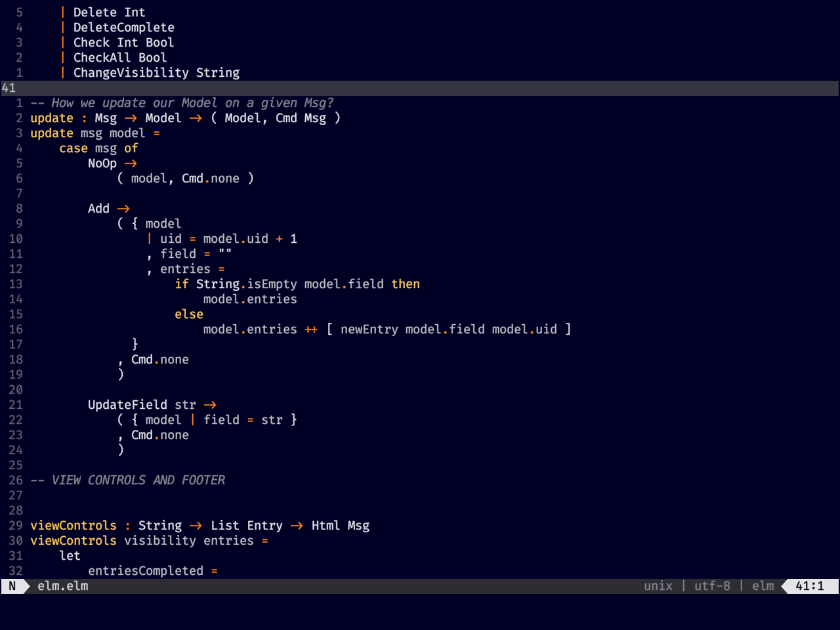
Task: Click 'model.entries' on line 14
Action: point(250,299)
